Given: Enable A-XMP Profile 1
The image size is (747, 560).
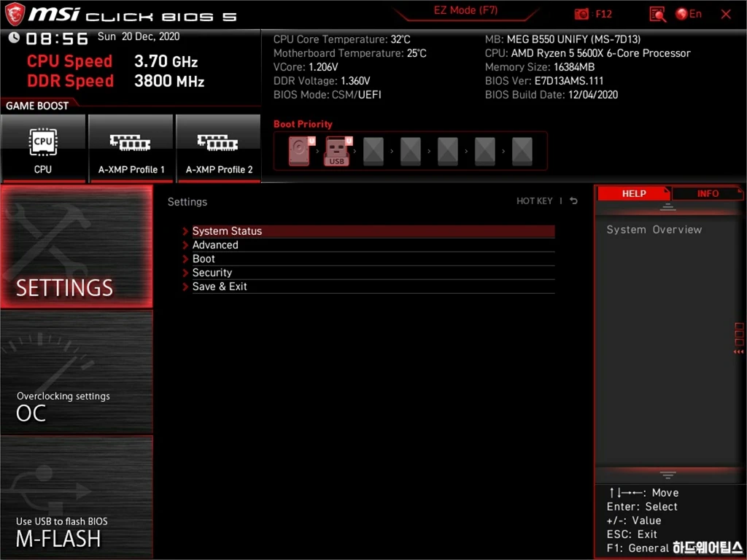Looking at the screenshot, I should (x=131, y=149).
